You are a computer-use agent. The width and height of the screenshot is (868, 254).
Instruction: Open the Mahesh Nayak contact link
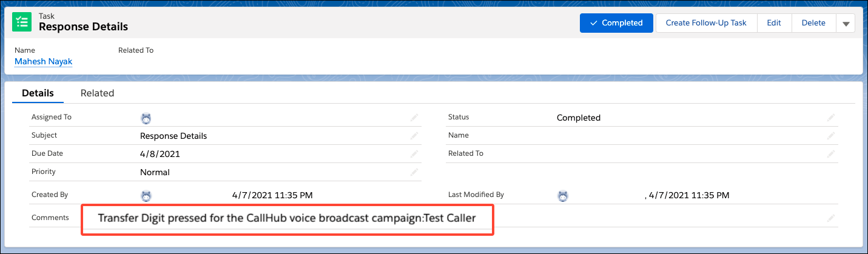pos(44,61)
